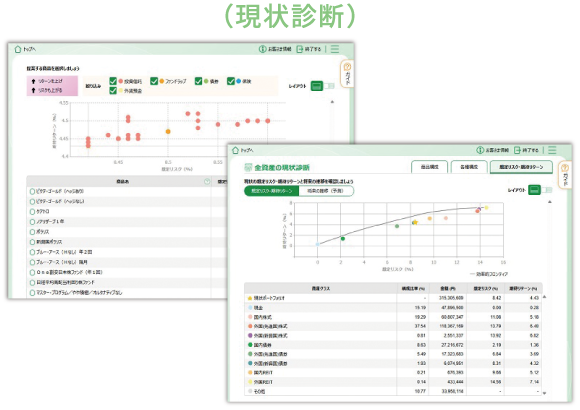Image resolution: width=580 pixels, height=410 pixels.
Task: Click the home icon in the front diagnosis window
Action: [235, 150]
